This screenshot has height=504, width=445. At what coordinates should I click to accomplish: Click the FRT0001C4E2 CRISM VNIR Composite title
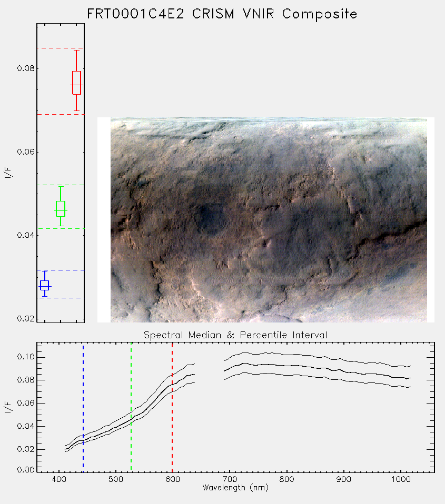(222, 14)
